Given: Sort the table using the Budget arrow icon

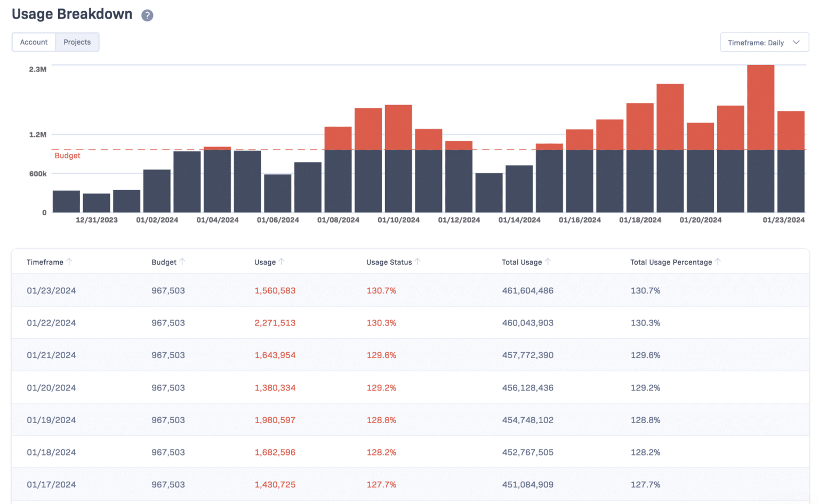Looking at the screenshot, I should (182, 262).
